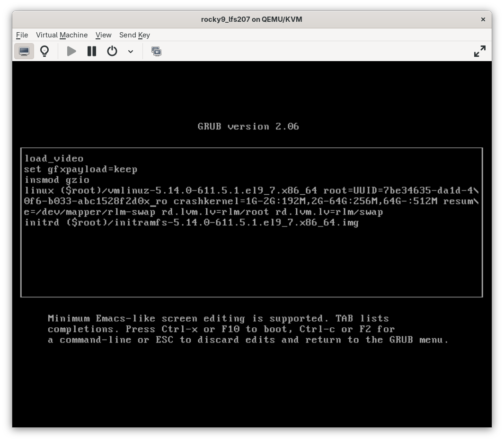Image resolution: width=504 pixels, height=441 pixels.
Task: Click the linux kernel command line
Action: pyautogui.click(x=189, y=190)
